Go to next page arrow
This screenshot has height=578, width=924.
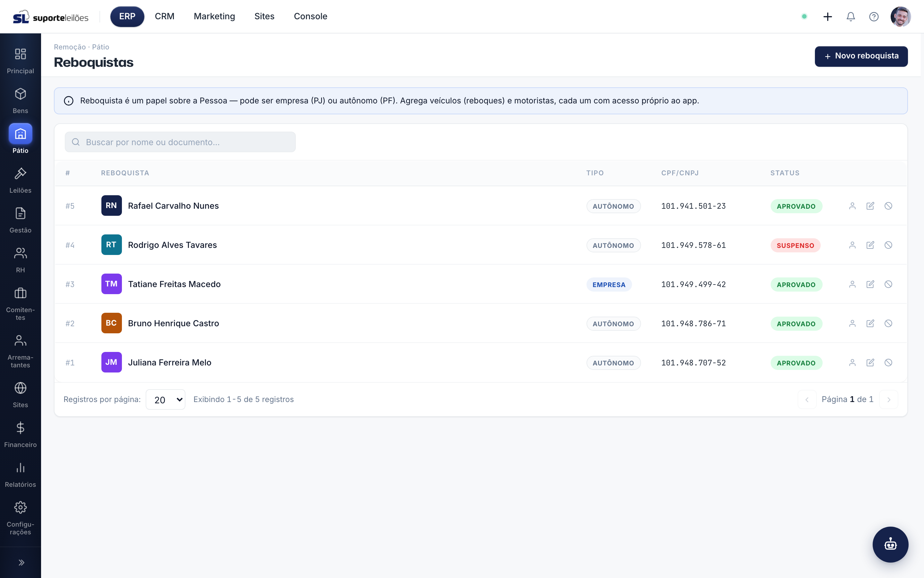888,399
